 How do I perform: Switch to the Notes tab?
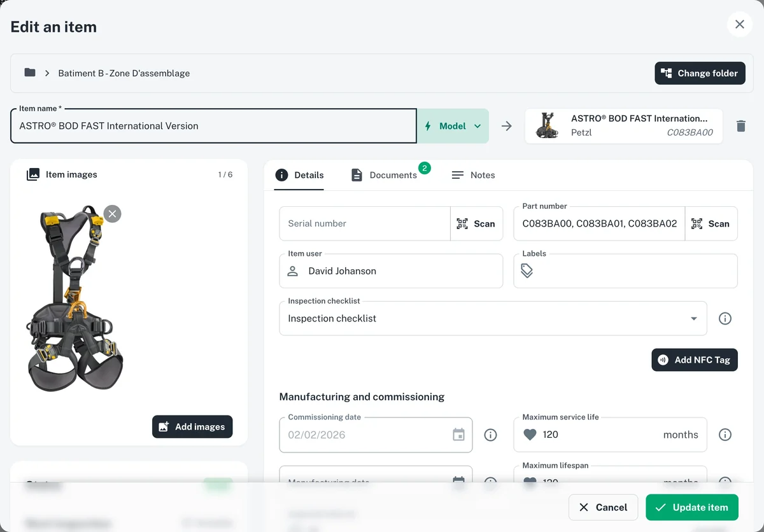pos(473,175)
